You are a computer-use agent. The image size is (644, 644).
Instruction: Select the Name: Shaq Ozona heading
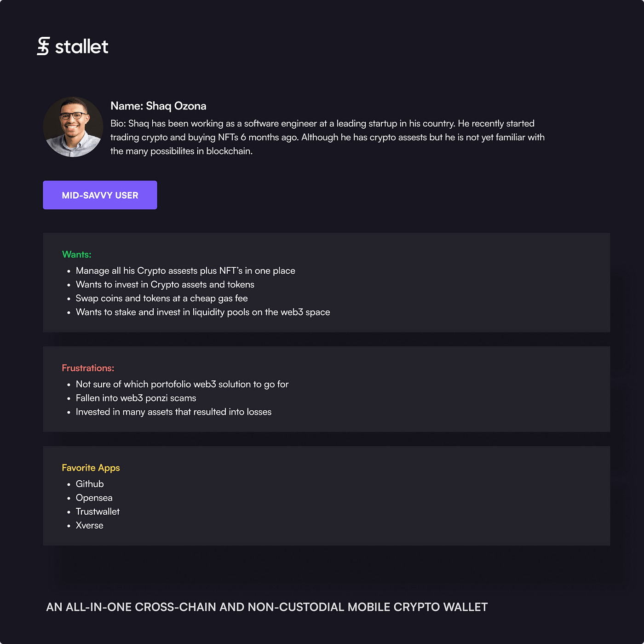[158, 106]
